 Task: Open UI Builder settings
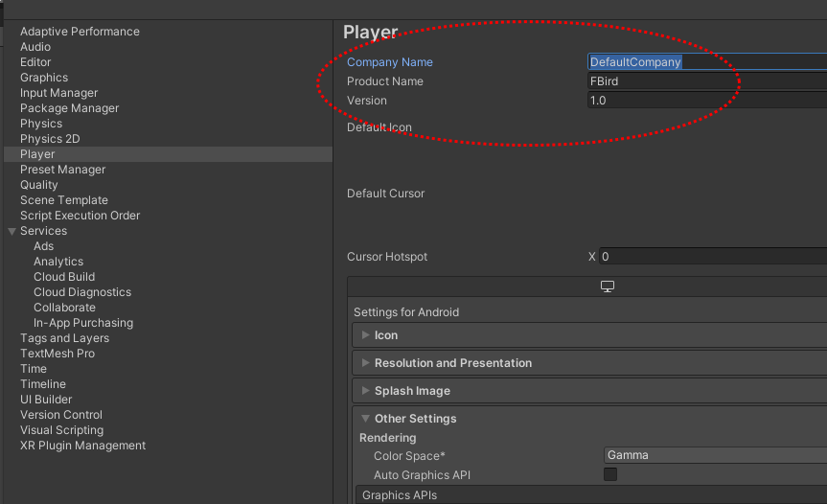click(46, 400)
